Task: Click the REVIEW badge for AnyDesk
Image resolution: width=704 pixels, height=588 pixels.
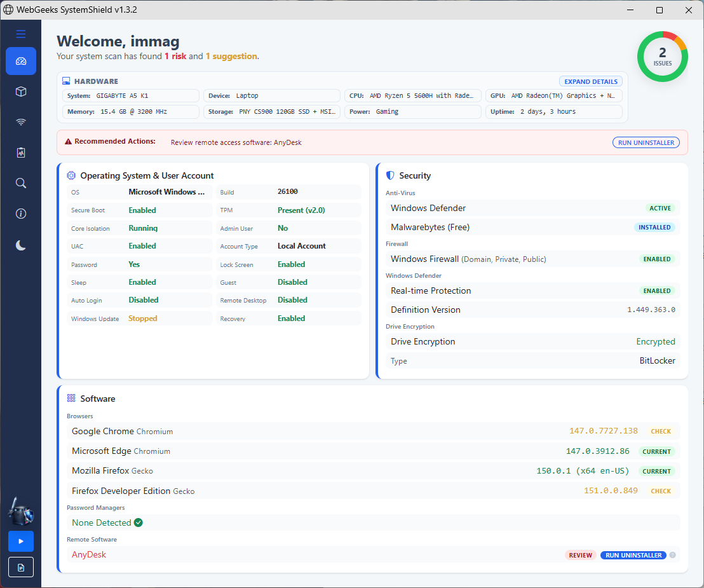Action: coord(581,555)
